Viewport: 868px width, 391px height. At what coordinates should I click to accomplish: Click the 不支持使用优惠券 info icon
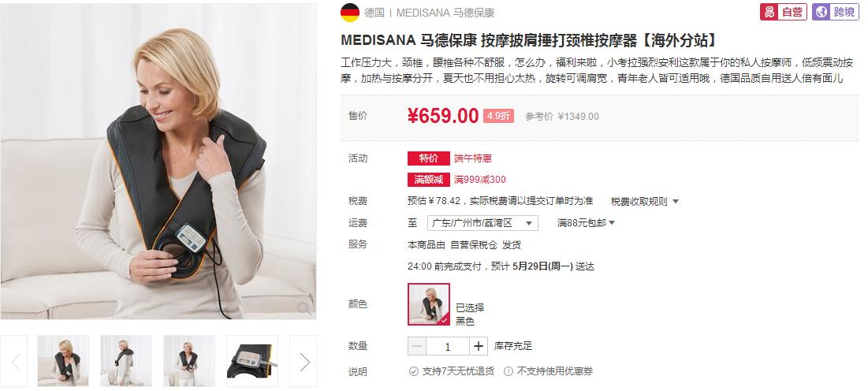click(509, 371)
